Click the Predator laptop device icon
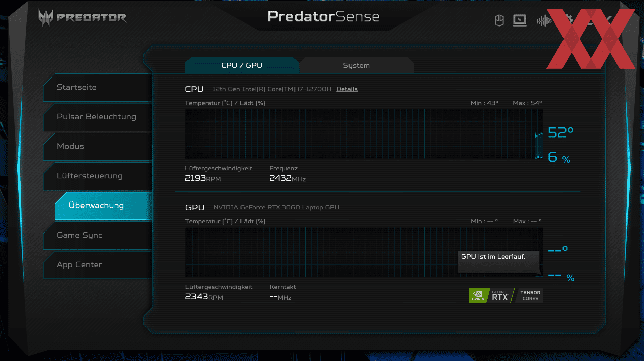This screenshot has height=361, width=644. (520, 20)
